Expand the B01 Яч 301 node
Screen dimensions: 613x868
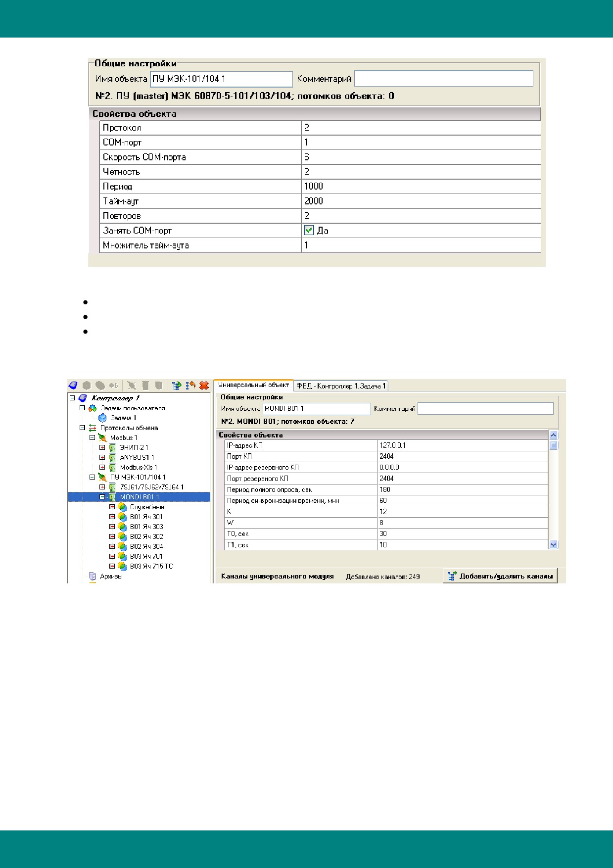coord(112,517)
